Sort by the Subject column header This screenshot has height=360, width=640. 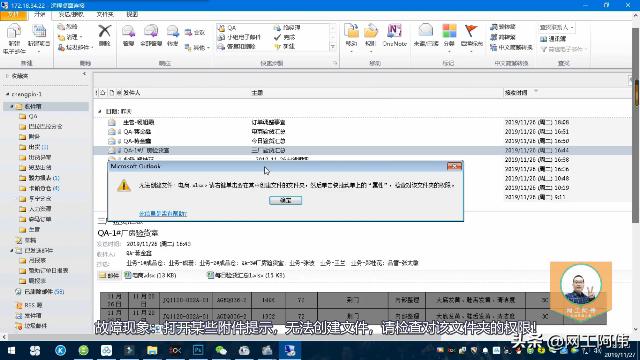click(x=257, y=93)
